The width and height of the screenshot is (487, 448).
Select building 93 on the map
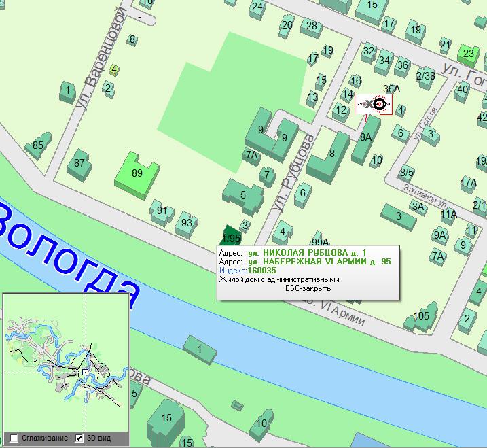point(187,222)
